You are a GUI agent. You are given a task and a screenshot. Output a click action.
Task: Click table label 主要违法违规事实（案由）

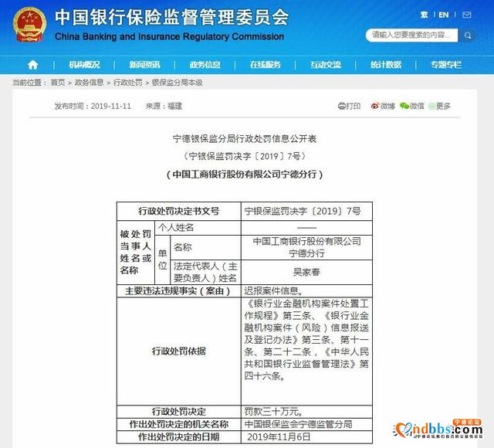[x=178, y=290]
